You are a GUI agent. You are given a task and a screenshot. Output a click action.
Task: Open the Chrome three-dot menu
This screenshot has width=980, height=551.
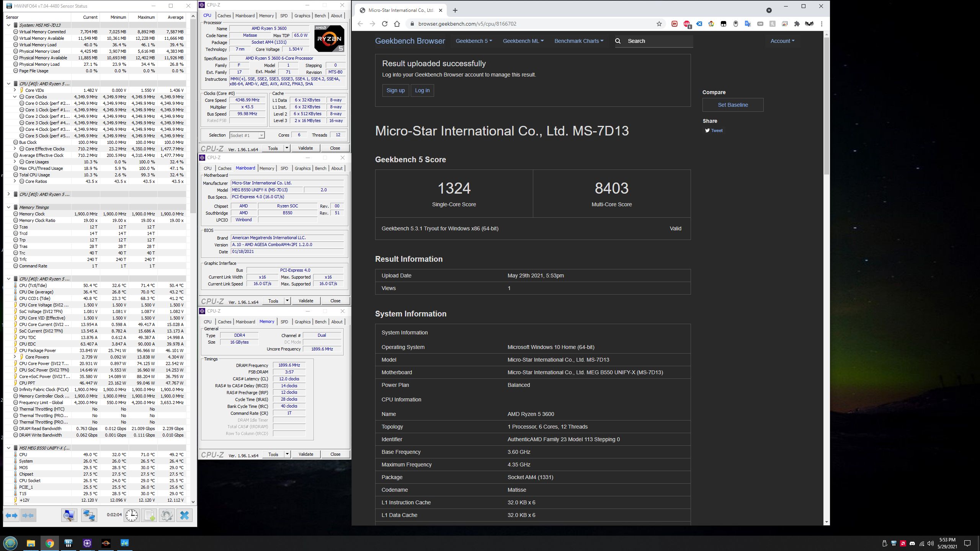822,24
